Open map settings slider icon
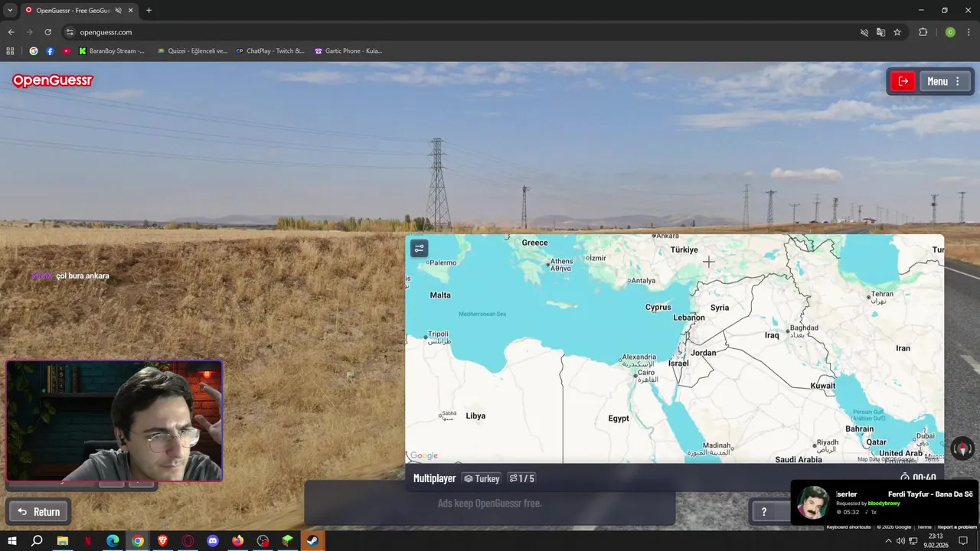 click(x=419, y=249)
